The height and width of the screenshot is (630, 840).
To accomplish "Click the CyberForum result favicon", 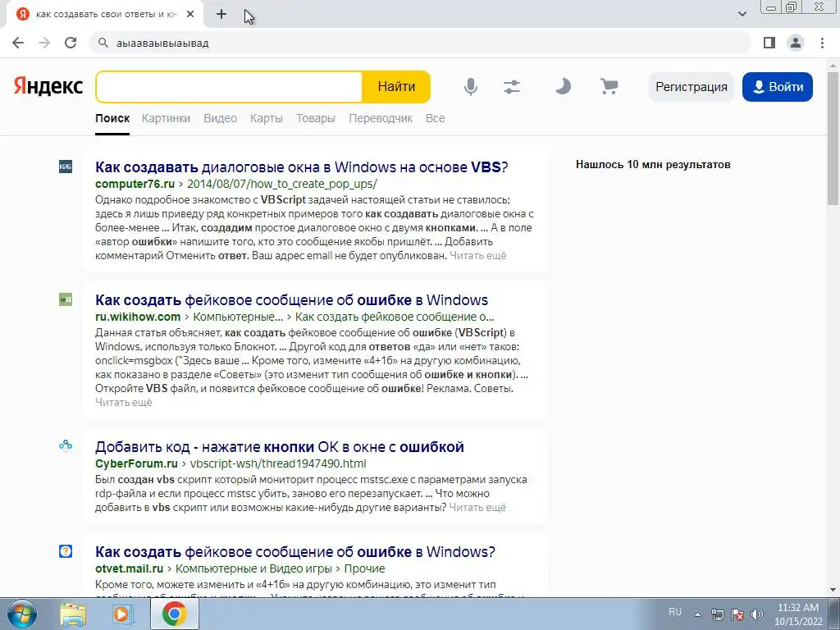I will point(66,445).
